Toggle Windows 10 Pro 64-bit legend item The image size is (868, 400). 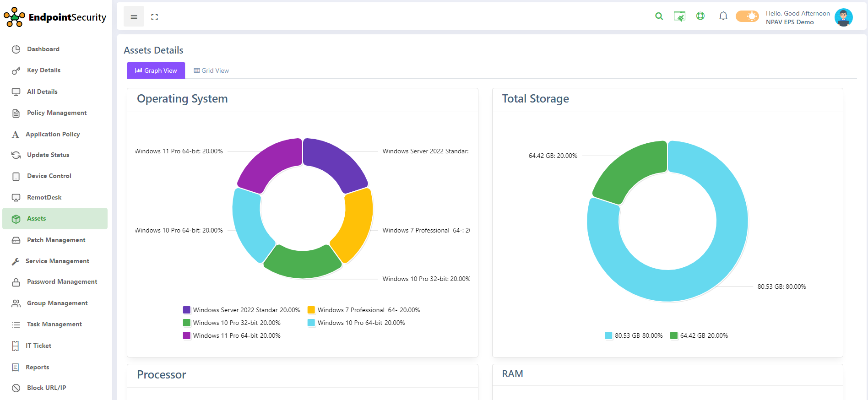(x=356, y=323)
